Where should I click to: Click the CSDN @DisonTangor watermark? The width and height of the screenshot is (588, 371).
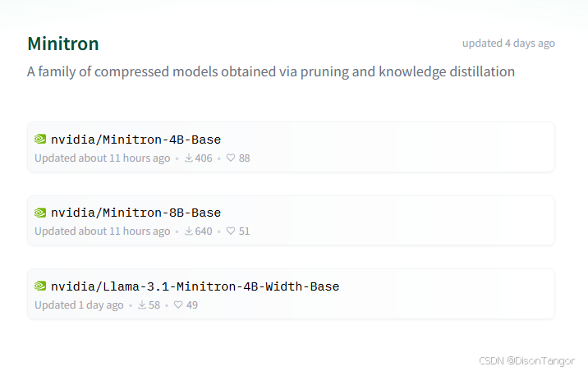click(527, 360)
